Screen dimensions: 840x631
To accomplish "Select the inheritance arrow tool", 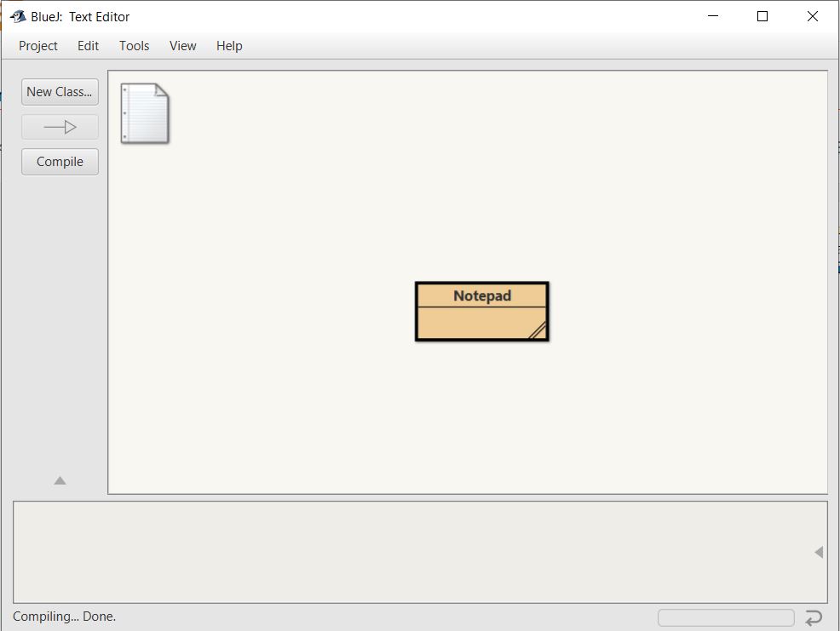I will (x=60, y=126).
